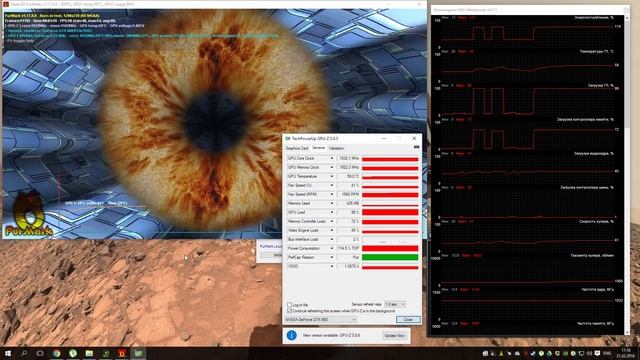Open the Memory Used sensor dropdown

331,203
